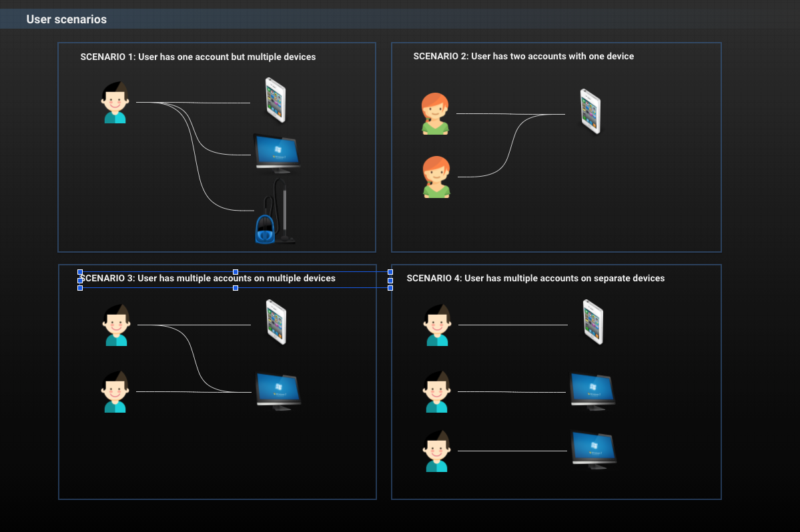Viewport: 800px width, 532px height.
Task: Click the computer monitor icon in Scenario 1
Action: pos(276,153)
